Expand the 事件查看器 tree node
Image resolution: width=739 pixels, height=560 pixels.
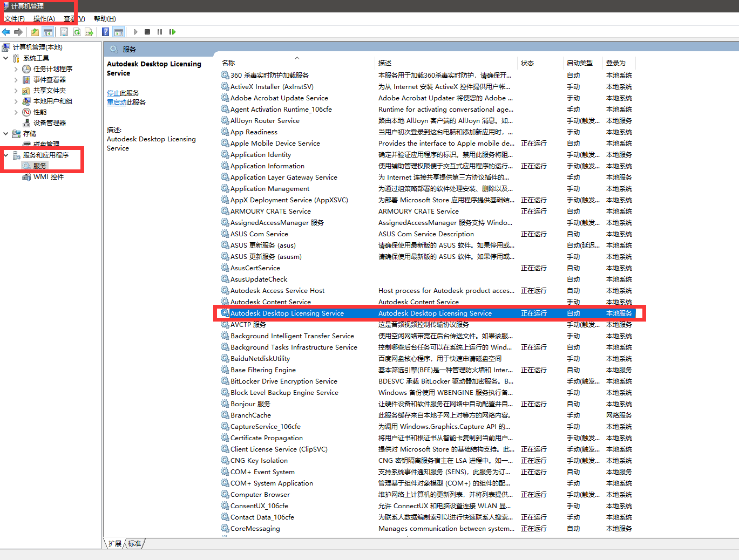click(16, 80)
